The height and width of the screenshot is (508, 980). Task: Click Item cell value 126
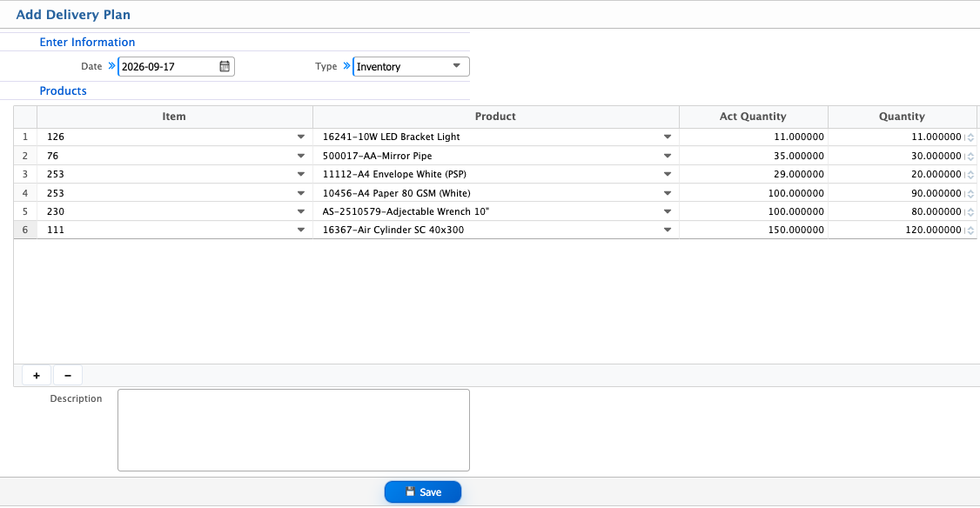pos(56,137)
